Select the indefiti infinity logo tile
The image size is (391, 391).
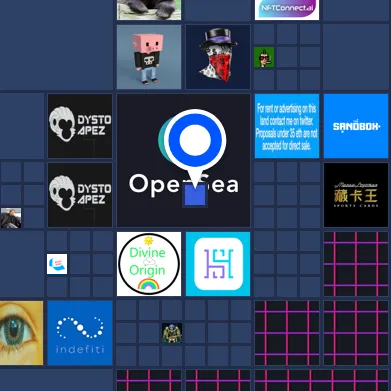click(80, 333)
